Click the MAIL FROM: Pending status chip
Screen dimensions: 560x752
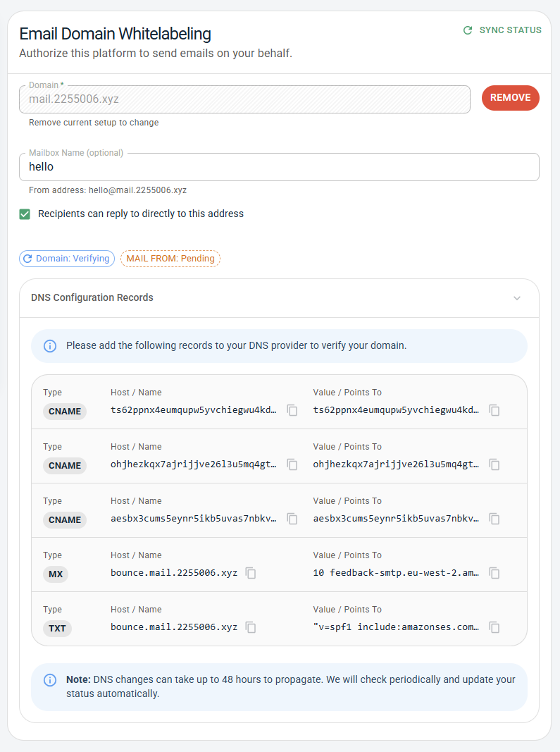pyautogui.click(x=170, y=259)
